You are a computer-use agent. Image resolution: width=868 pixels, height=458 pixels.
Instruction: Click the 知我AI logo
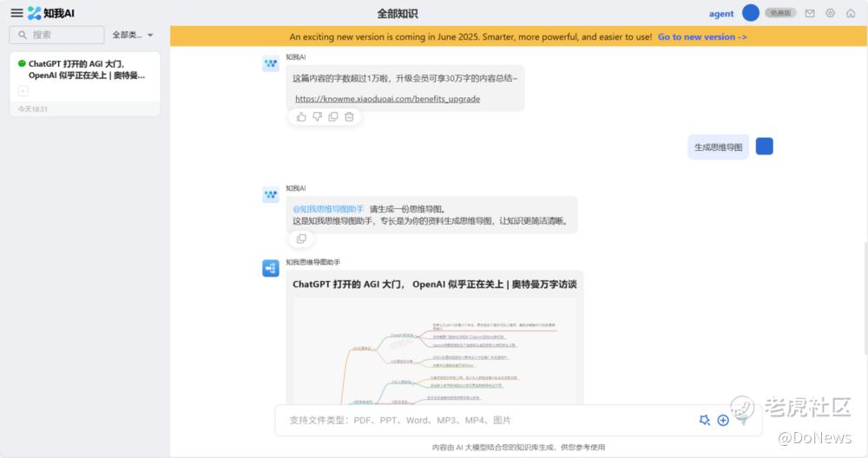(51, 13)
